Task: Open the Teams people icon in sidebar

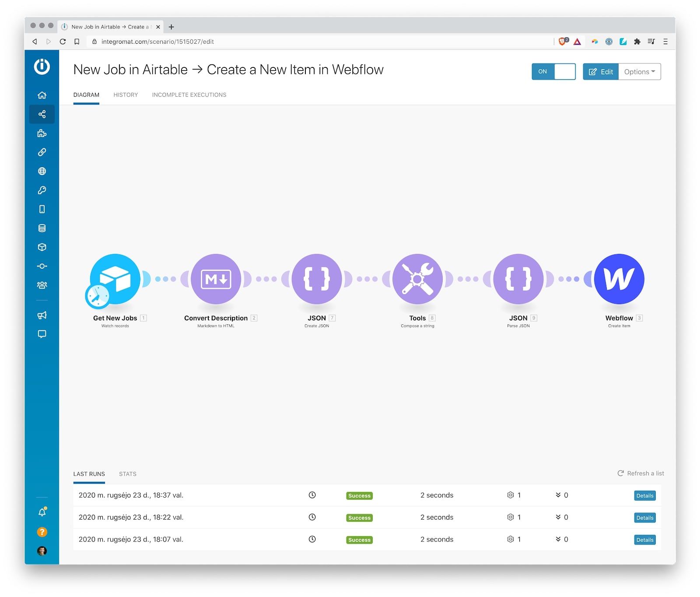Action: pyautogui.click(x=42, y=285)
